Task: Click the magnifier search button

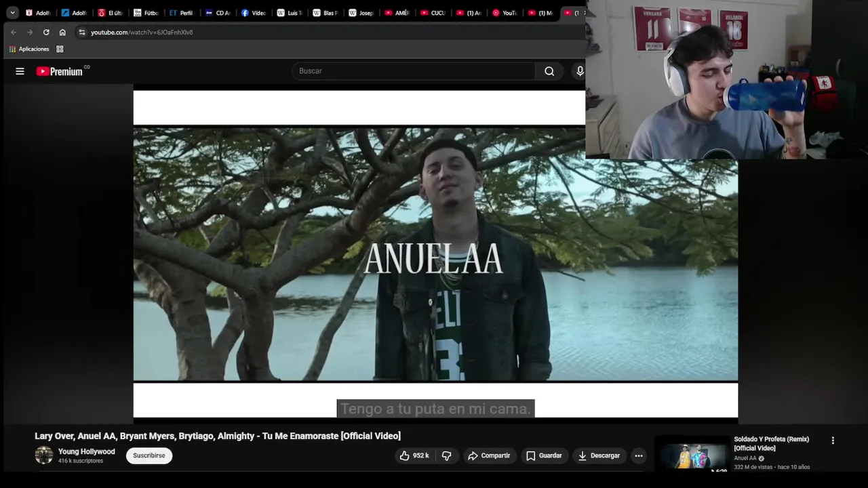Action: [549, 71]
